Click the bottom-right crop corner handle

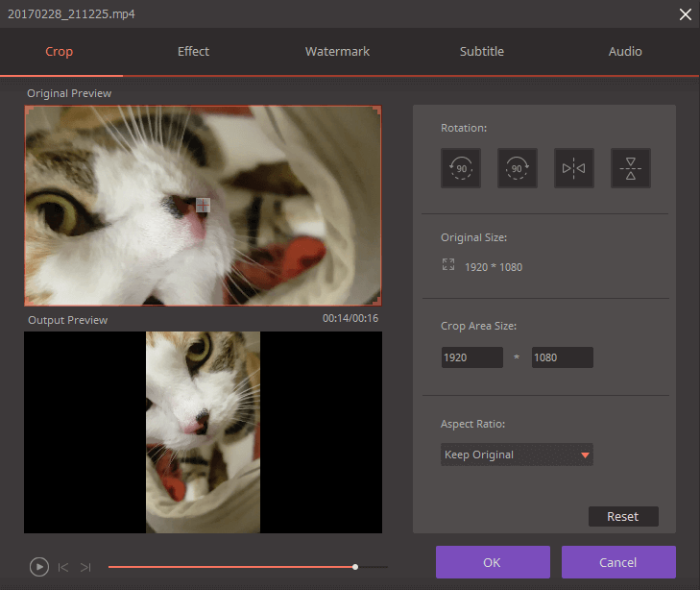[377, 302]
